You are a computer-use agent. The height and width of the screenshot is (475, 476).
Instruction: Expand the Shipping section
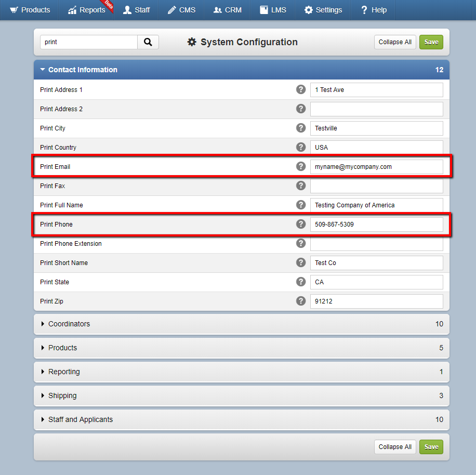[x=62, y=395]
